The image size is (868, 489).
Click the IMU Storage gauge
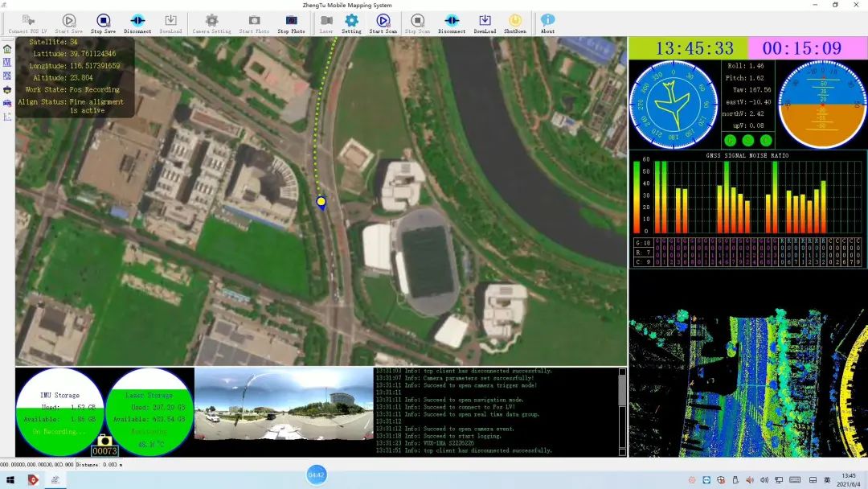[59, 412]
